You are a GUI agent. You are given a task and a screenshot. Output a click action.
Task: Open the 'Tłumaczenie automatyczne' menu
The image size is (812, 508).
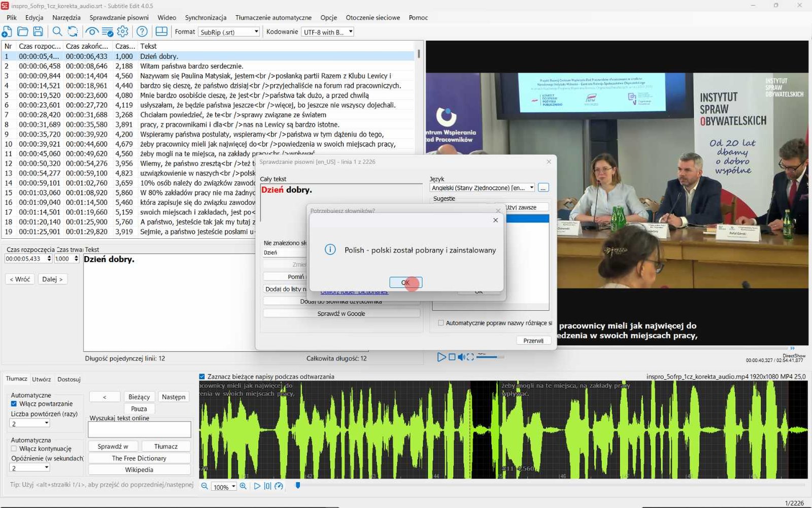274,17
